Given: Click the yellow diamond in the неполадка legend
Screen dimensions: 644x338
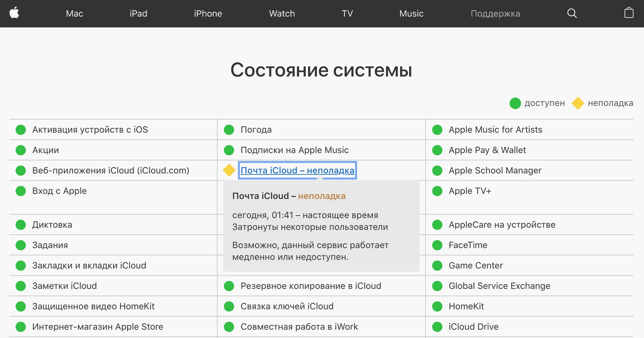Looking at the screenshot, I should coord(578,103).
